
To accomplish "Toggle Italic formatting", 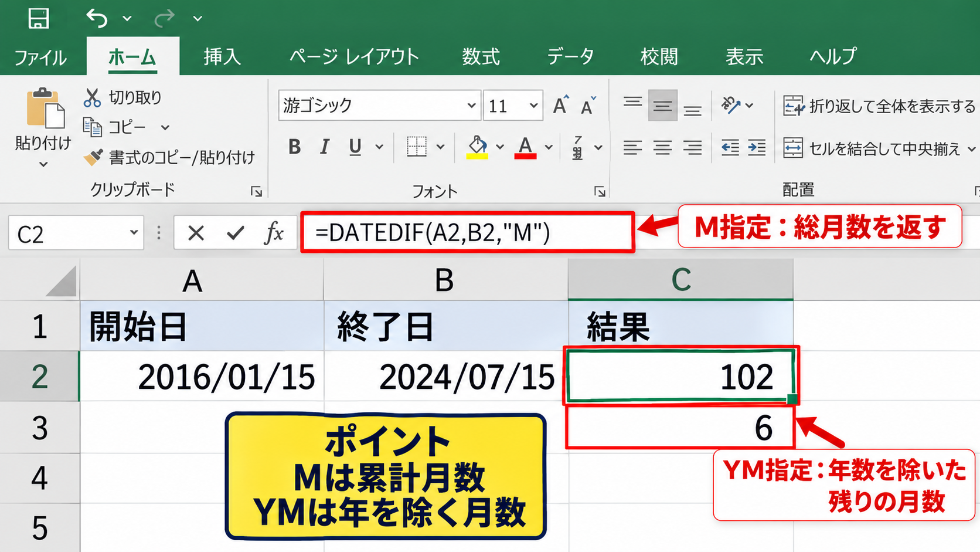I will pos(325,147).
